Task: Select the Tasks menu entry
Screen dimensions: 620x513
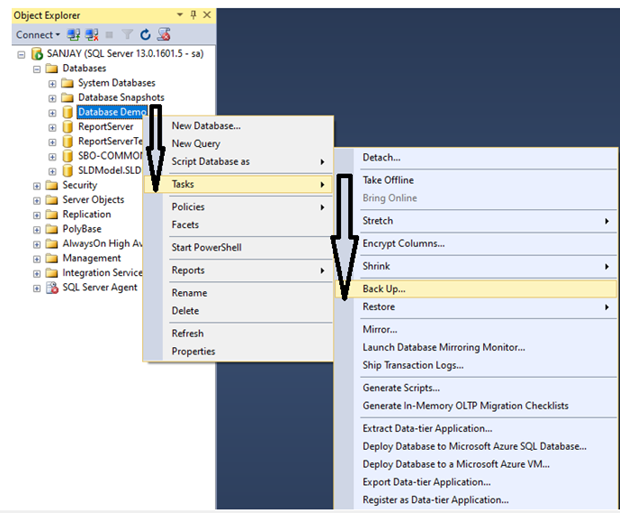Action: pyautogui.click(x=239, y=184)
